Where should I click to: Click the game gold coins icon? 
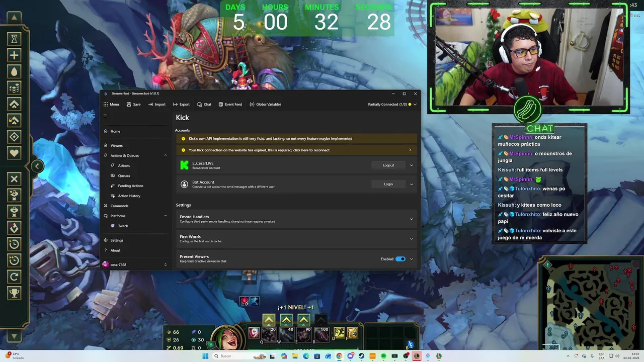[x=14, y=88]
